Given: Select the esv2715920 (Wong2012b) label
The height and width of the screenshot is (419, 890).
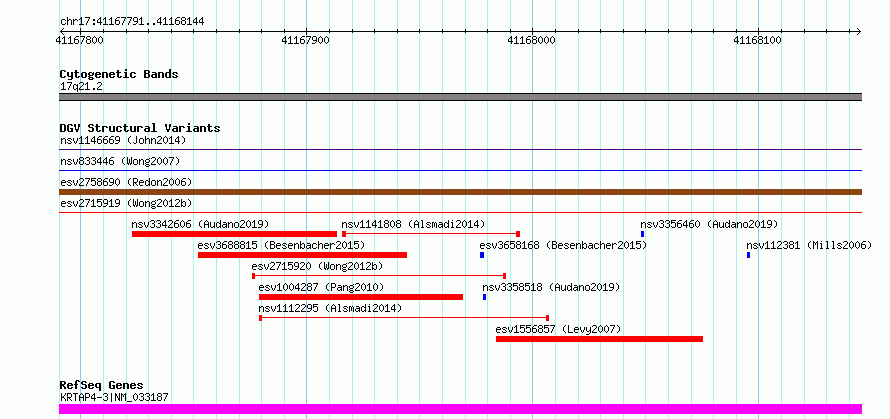Looking at the screenshot, I should (317, 266).
